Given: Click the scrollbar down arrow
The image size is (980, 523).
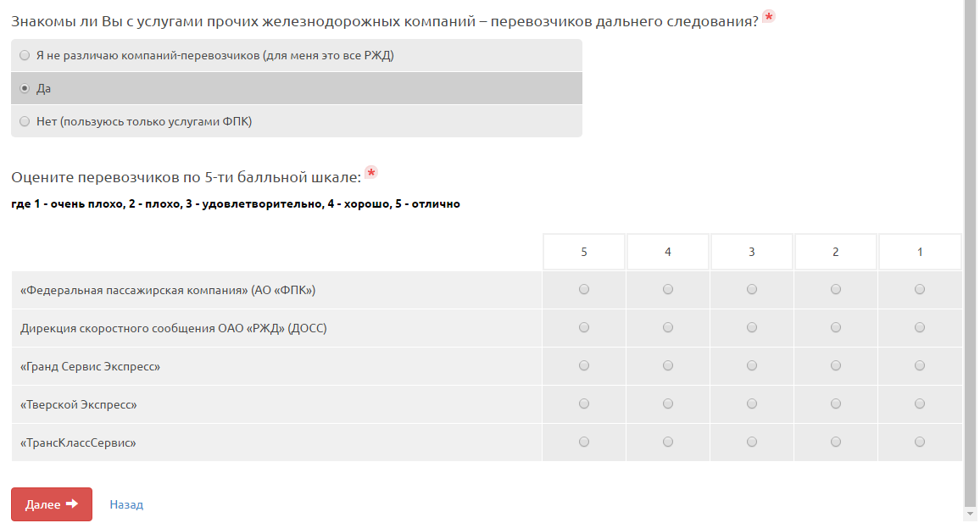Looking at the screenshot, I should [x=971, y=514].
